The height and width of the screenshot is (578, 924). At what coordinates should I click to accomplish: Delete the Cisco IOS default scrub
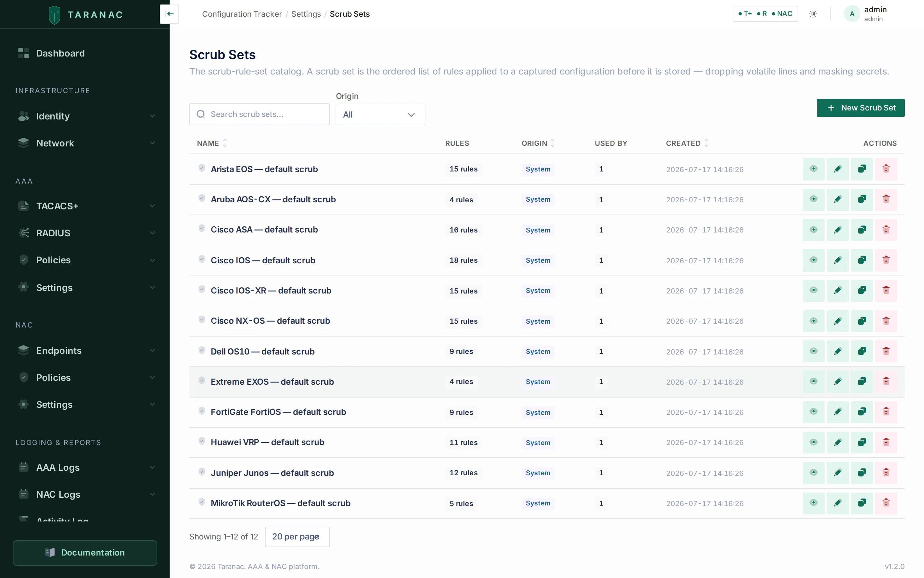coord(886,260)
